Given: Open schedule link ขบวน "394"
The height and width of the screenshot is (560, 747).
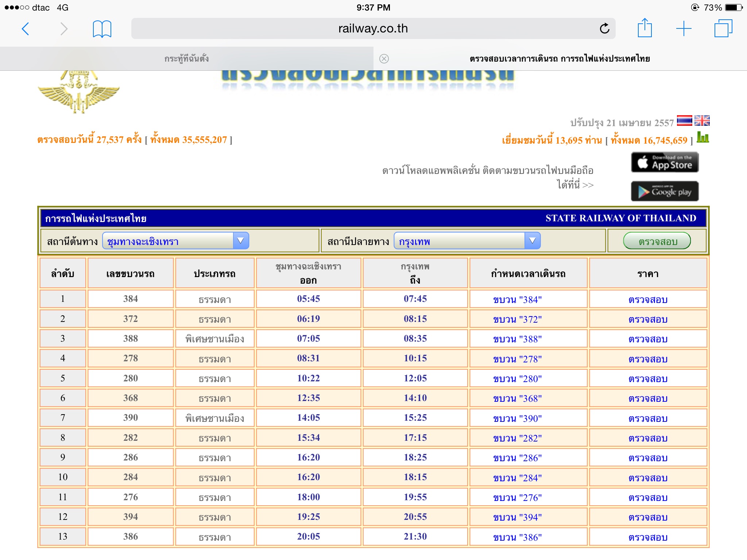Looking at the screenshot, I should point(517,517).
